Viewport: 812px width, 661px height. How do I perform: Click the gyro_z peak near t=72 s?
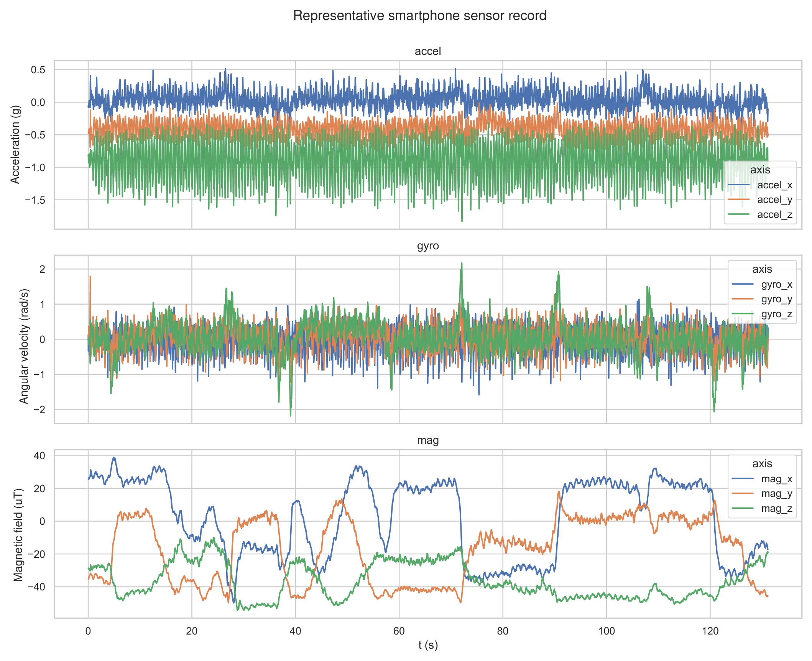pos(462,264)
